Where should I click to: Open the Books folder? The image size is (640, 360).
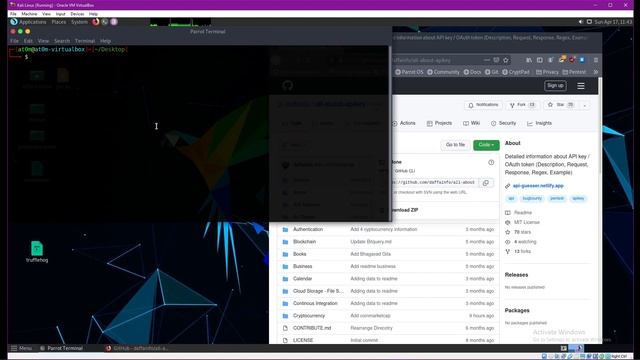pyautogui.click(x=300, y=254)
